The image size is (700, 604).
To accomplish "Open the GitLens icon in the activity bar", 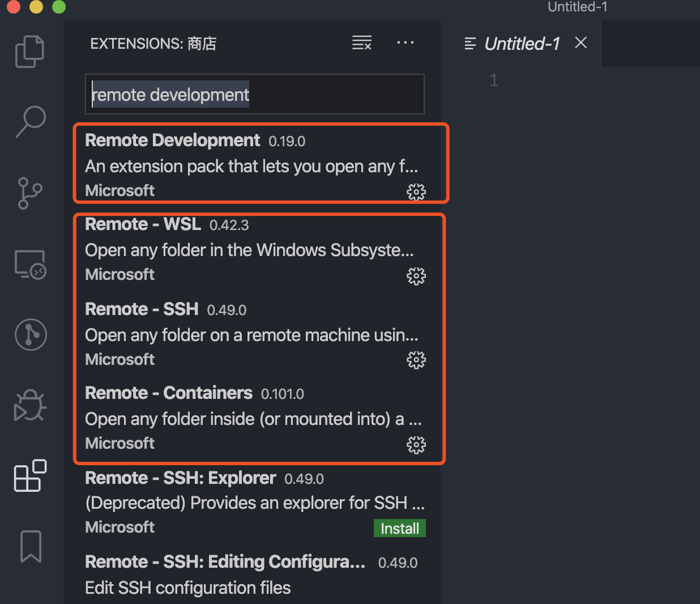I will pos(31,334).
